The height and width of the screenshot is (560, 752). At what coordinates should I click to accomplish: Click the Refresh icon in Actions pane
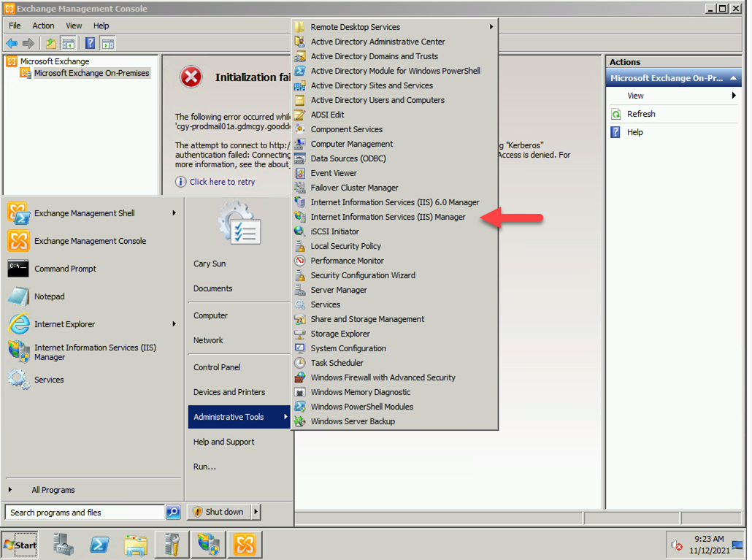tap(616, 114)
